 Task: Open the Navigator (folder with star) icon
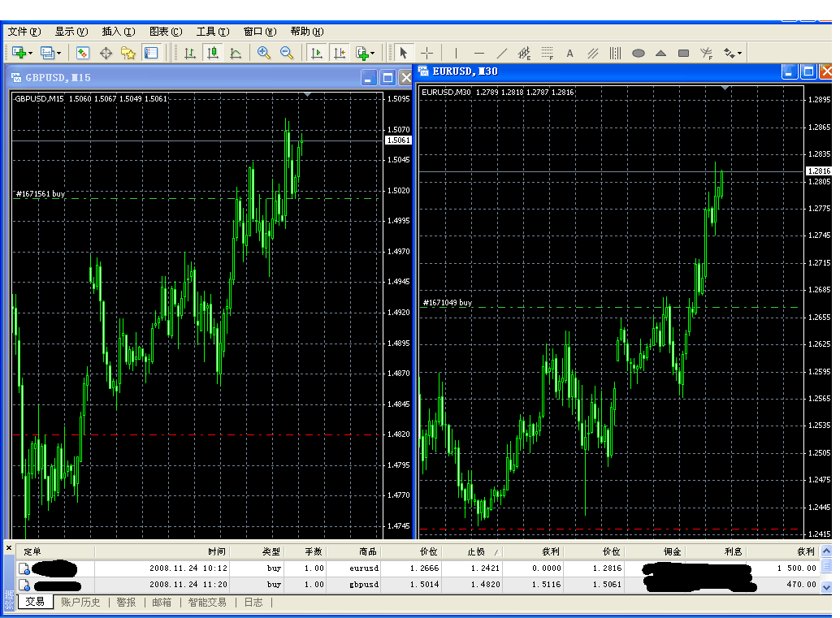(128, 53)
